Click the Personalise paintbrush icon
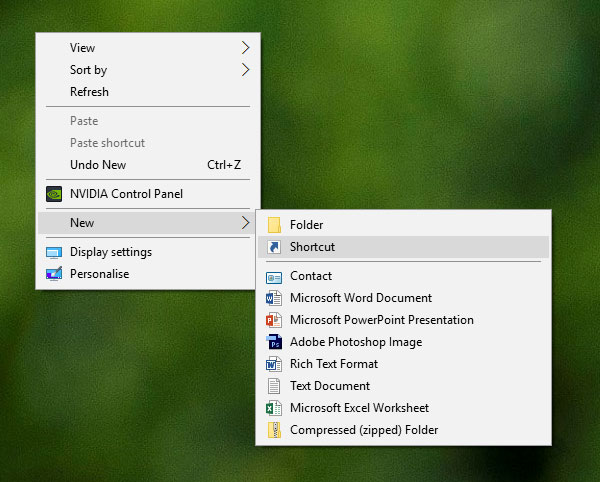 54,274
